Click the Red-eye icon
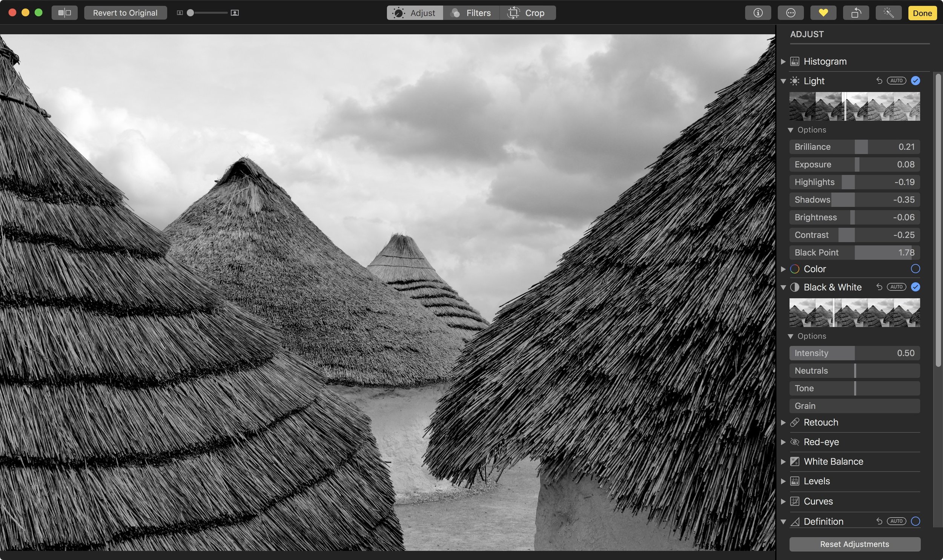 click(x=794, y=442)
